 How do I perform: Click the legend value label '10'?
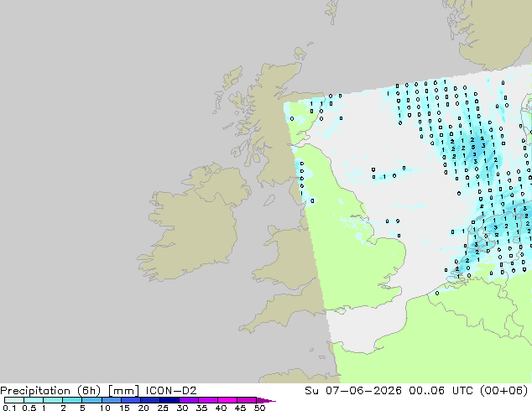[x=105, y=408]
